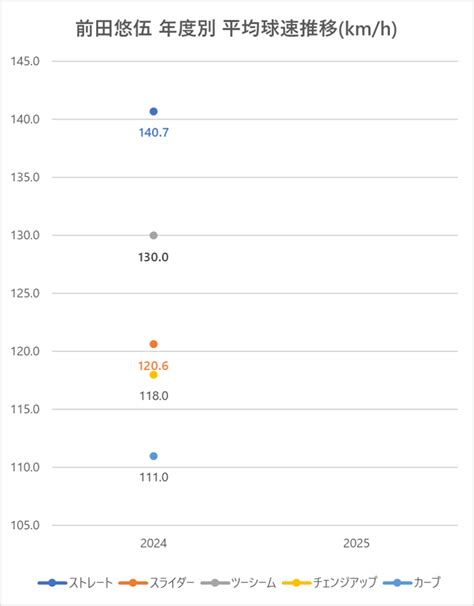Select the スライダー legend entry
Screen dimensions: 474x606
point(157,583)
